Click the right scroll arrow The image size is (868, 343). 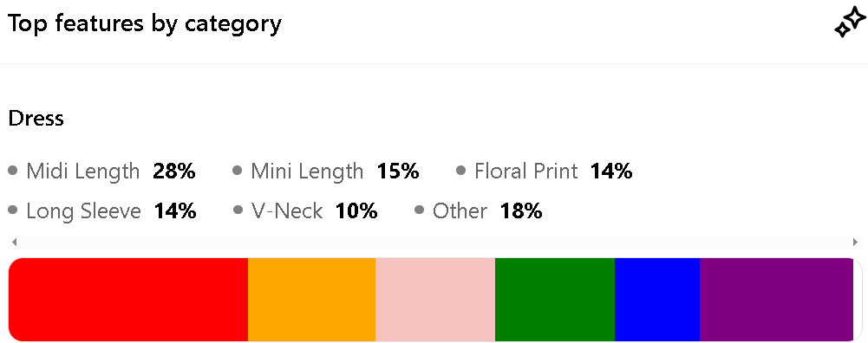[x=855, y=242]
